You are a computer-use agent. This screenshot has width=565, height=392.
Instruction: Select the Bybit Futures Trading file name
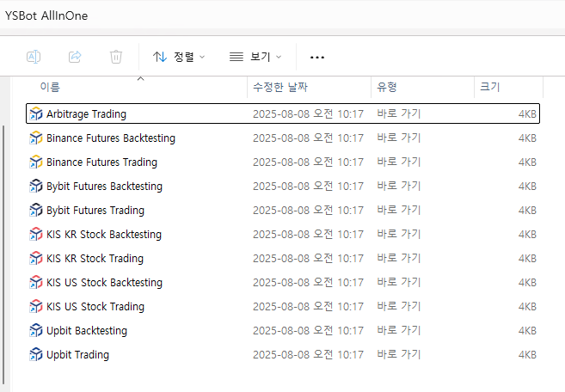tap(95, 211)
